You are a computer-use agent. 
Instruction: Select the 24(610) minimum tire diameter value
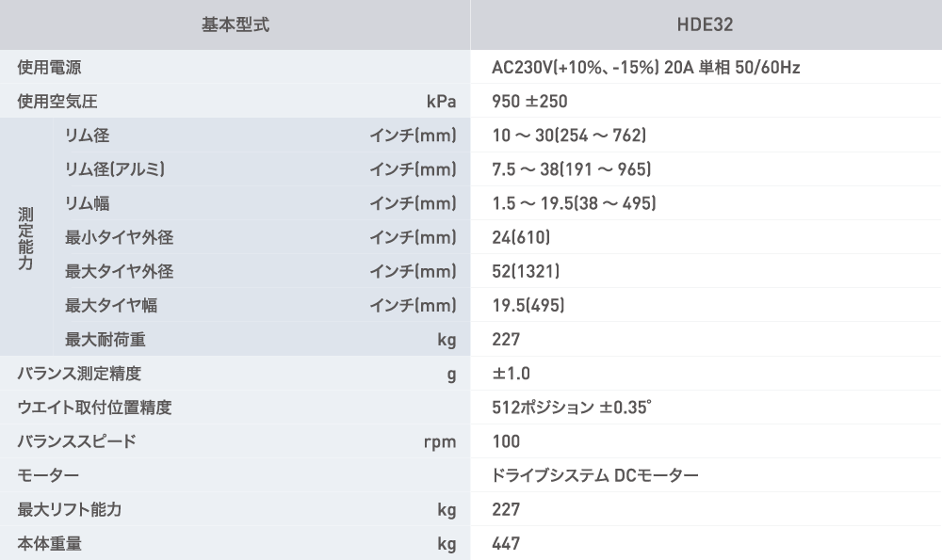(x=521, y=238)
